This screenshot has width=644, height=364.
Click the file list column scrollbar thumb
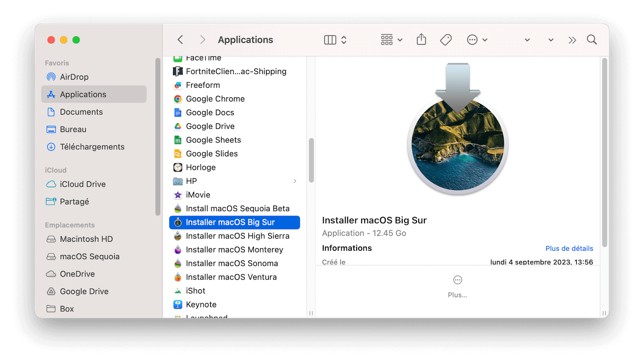tap(311, 160)
